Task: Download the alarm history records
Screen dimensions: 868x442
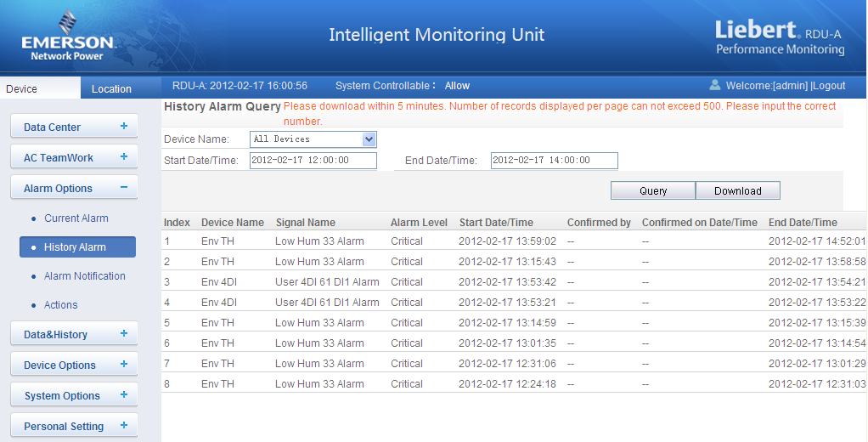Action: click(x=737, y=191)
